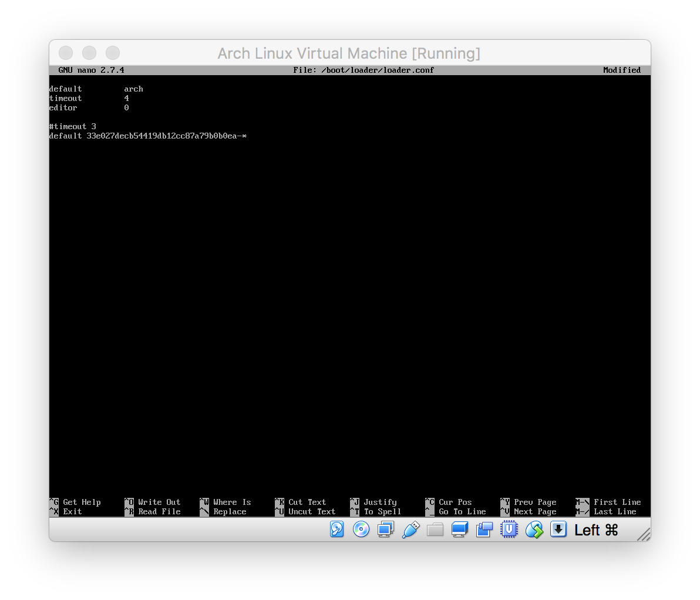Click the M-/ Last Line shortcut
700x600 pixels.
point(606,511)
